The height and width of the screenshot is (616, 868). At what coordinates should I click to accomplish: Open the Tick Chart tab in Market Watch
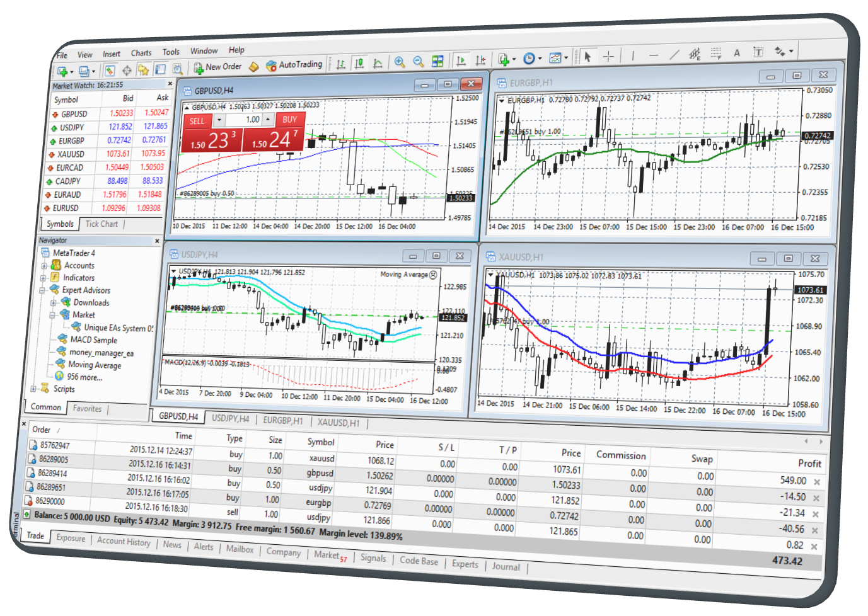pyautogui.click(x=101, y=224)
